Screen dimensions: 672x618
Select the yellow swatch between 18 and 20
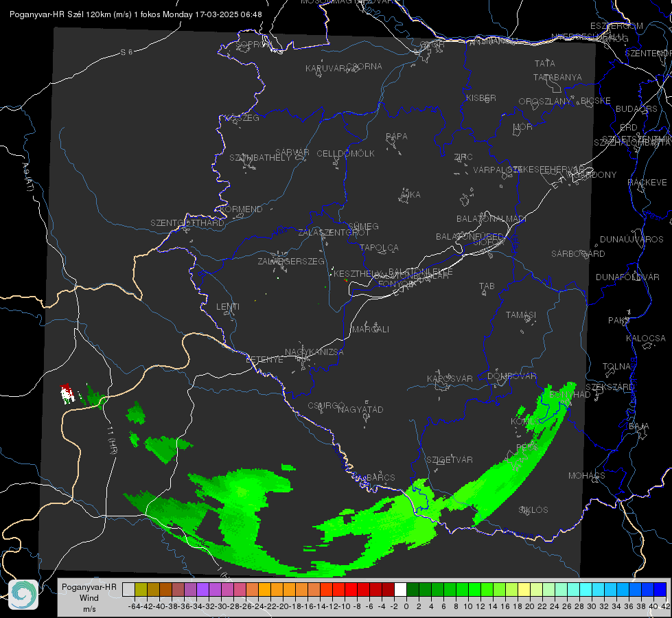tap(524, 589)
